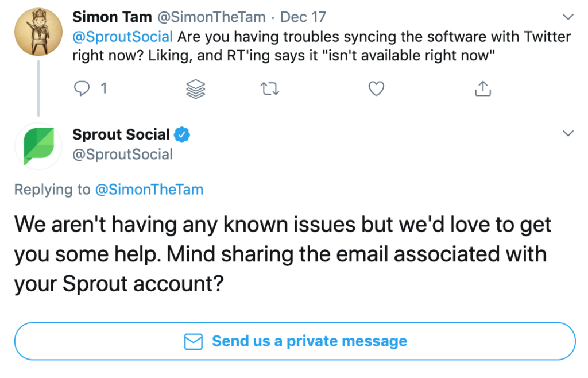Reply to Simon Tam's tweet

coord(82,88)
